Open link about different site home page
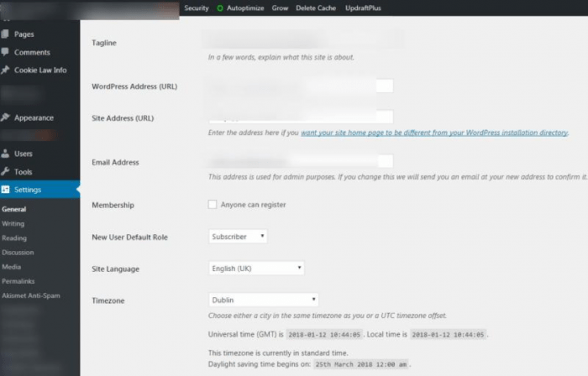The height and width of the screenshot is (376, 588). pos(434,133)
